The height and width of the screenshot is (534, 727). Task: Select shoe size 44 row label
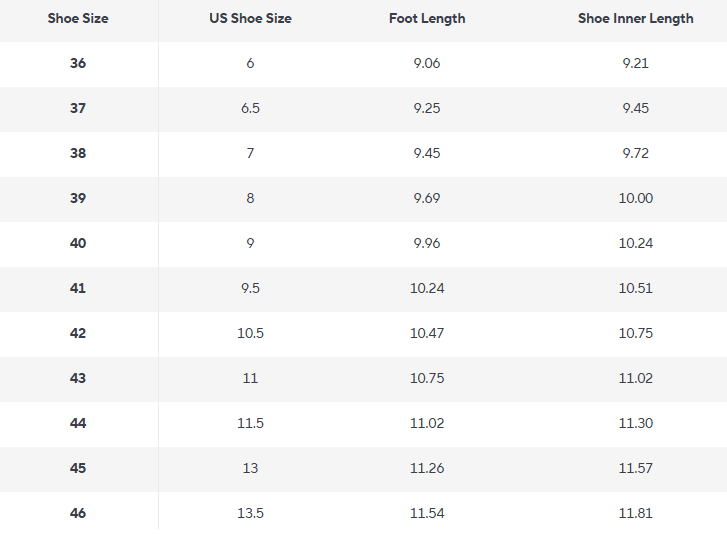click(78, 423)
